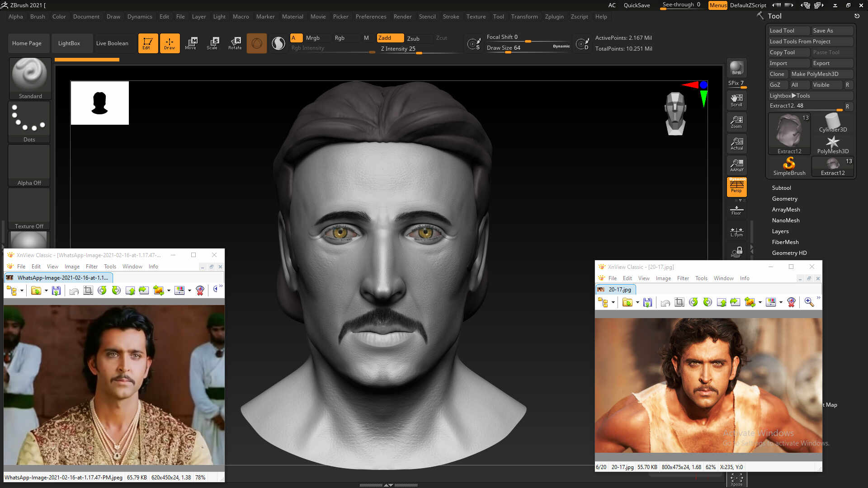Toggle L.Sym local symmetry

point(736,232)
